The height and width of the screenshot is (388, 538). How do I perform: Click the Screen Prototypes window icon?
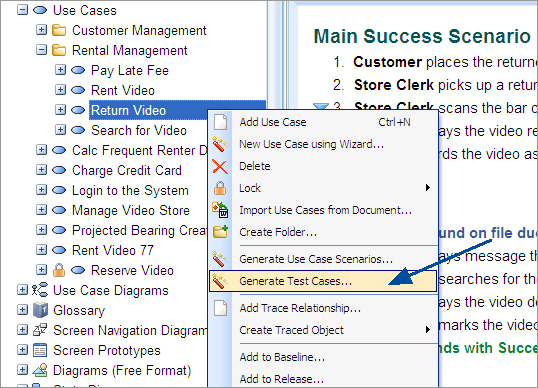[x=40, y=350]
